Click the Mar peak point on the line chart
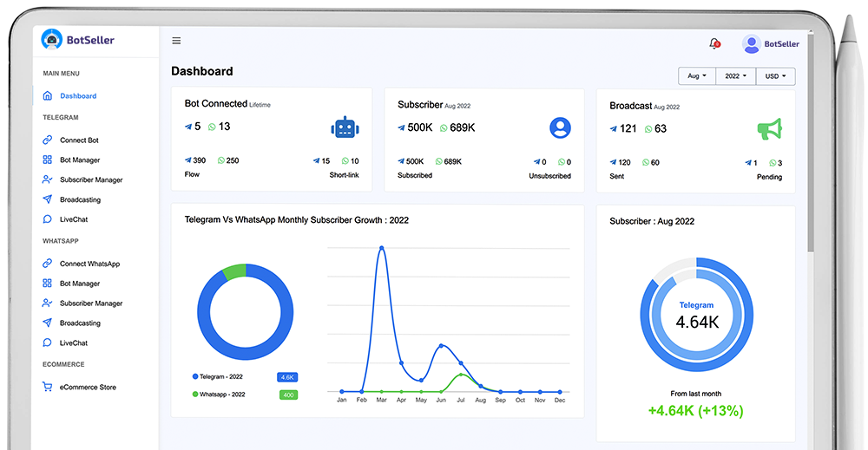 [x=381, y=248]
